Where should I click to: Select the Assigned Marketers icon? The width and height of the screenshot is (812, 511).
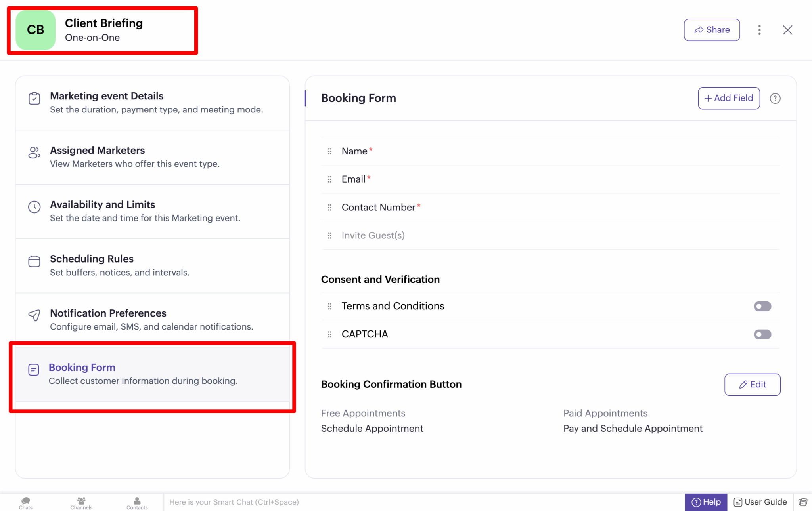(x=34, y=153)
